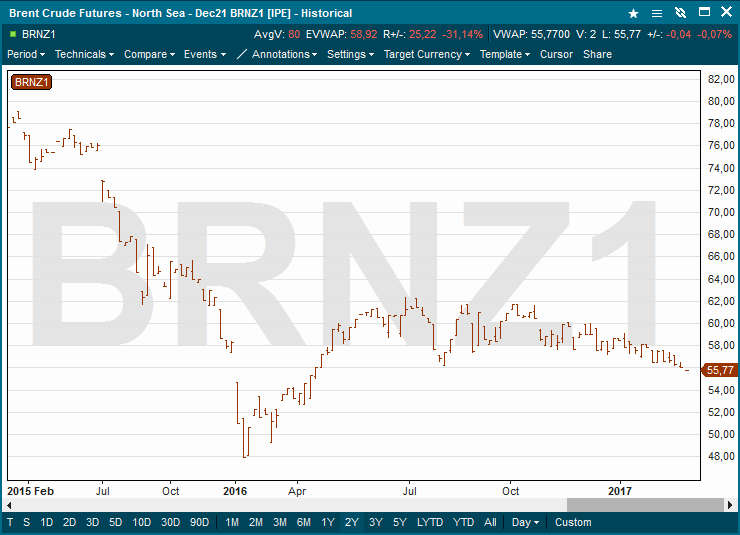Click the green BRNZ1 status square
This screenshot has width=740, height=535.
[x=13, y=34]
